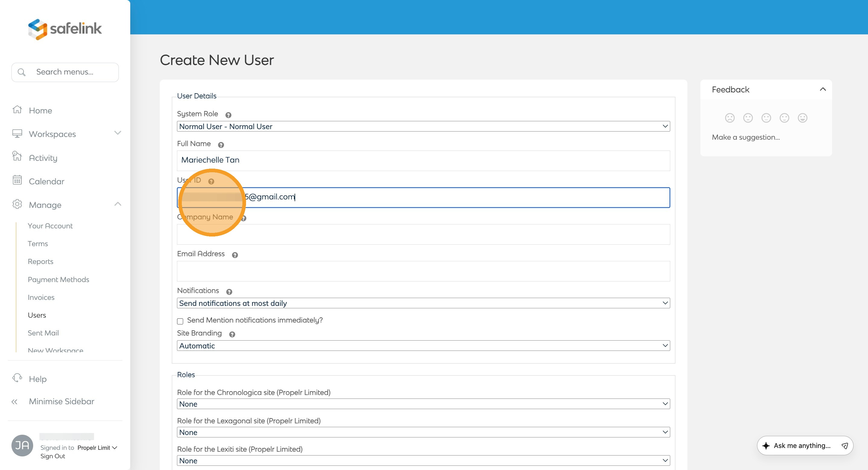Click the Sign Out link
The image size is (868, 470).
(52, 456)
